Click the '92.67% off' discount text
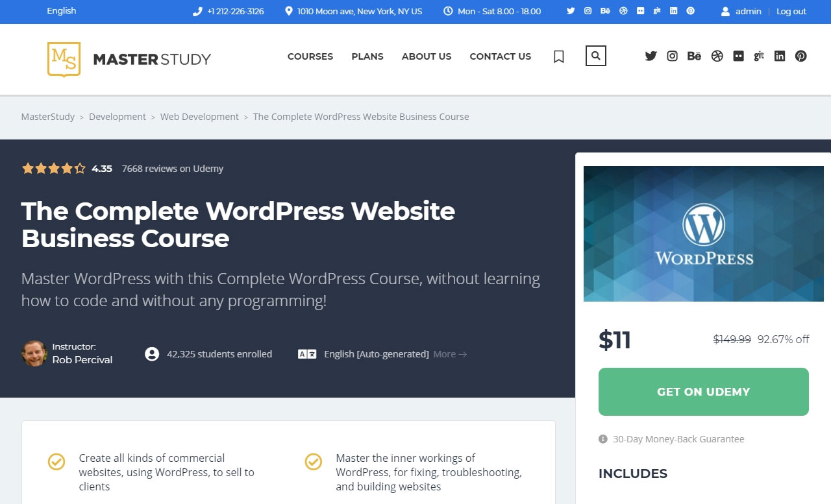 coord(784,339)
